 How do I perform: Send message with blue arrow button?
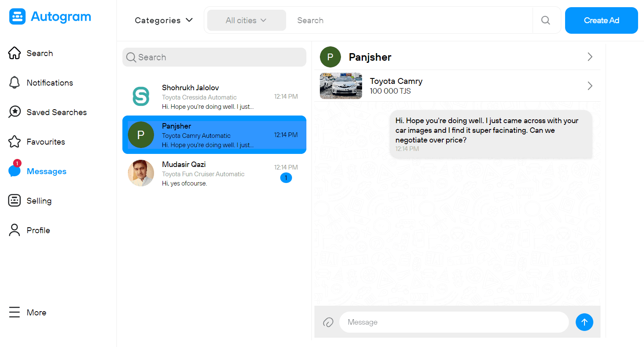(584, 322)
